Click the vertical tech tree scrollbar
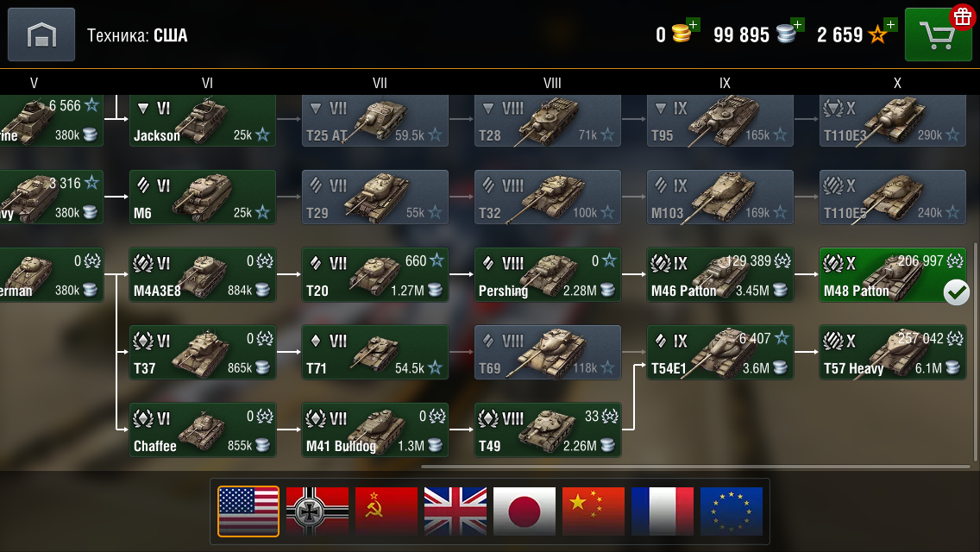 pyautogui.click(x=975, y=354)
